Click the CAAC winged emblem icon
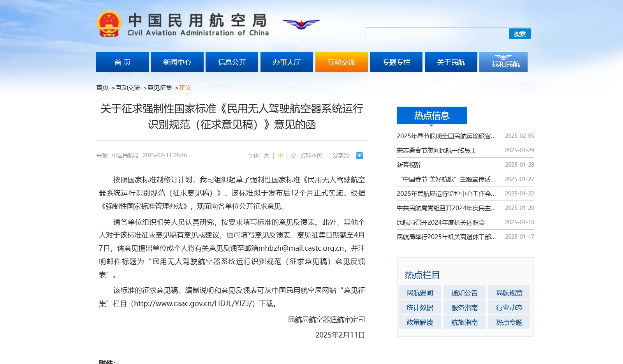The image size is (623, 364). 301,24
